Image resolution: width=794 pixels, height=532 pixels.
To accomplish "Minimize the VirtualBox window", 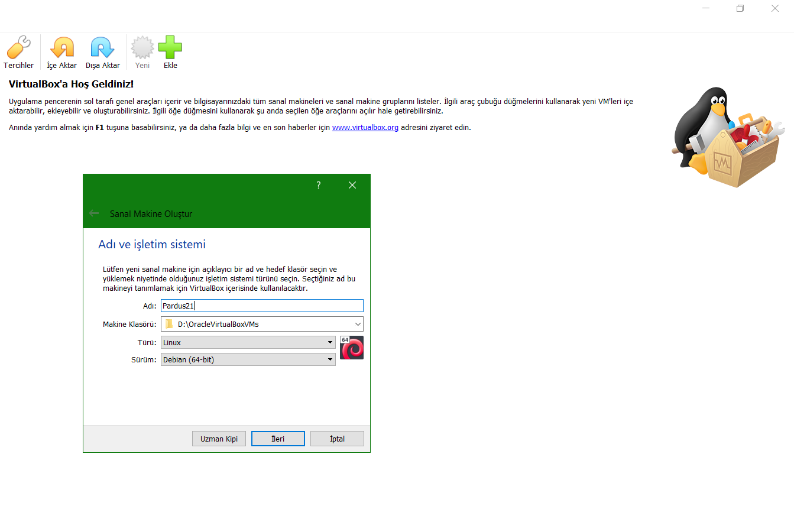I will click(706, 8).
